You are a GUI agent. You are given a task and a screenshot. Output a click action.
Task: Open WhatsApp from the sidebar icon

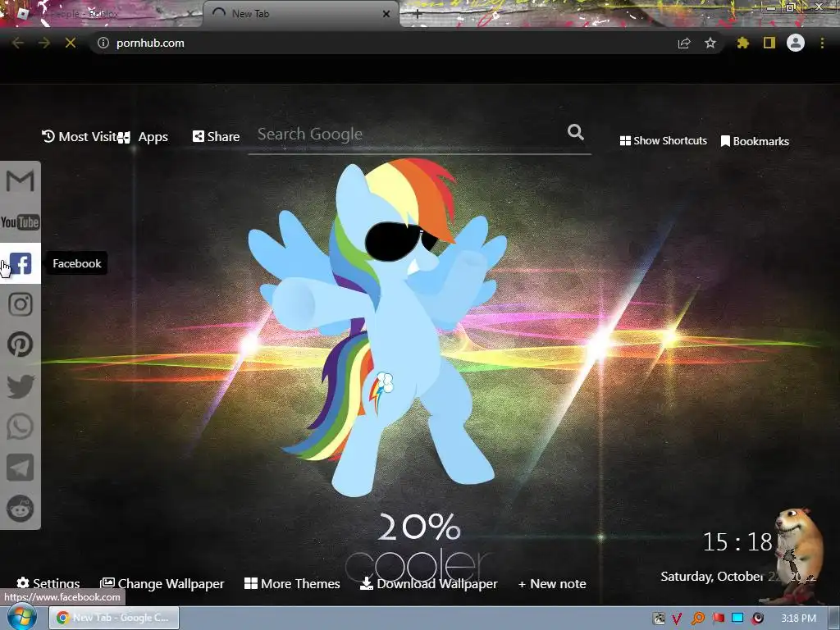click(x=21, y=427)
